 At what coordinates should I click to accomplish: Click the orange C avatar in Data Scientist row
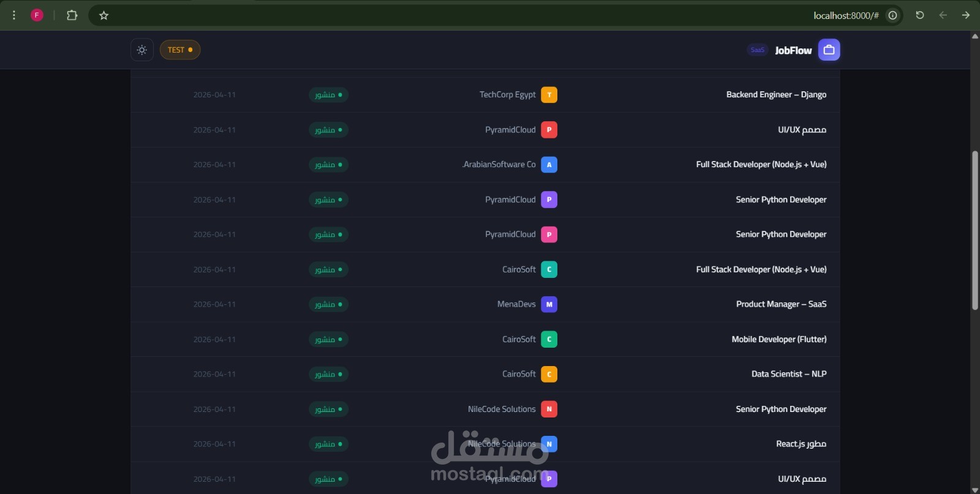[549, 374]
